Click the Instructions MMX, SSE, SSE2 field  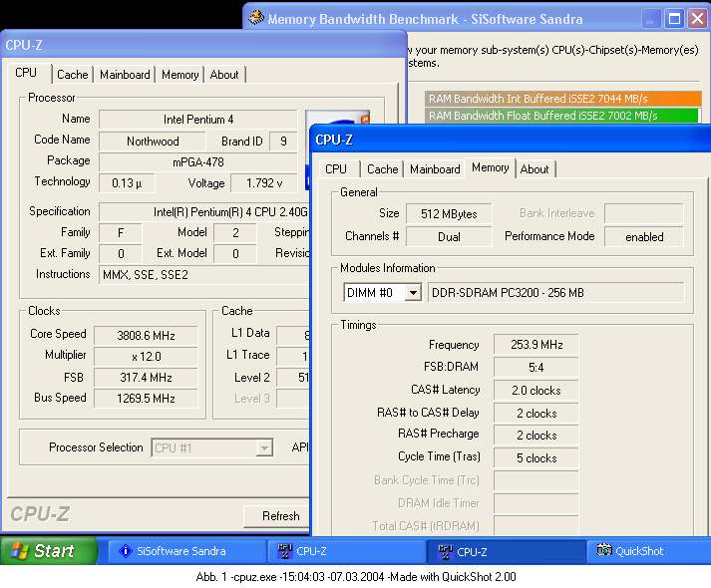point(204,275)
